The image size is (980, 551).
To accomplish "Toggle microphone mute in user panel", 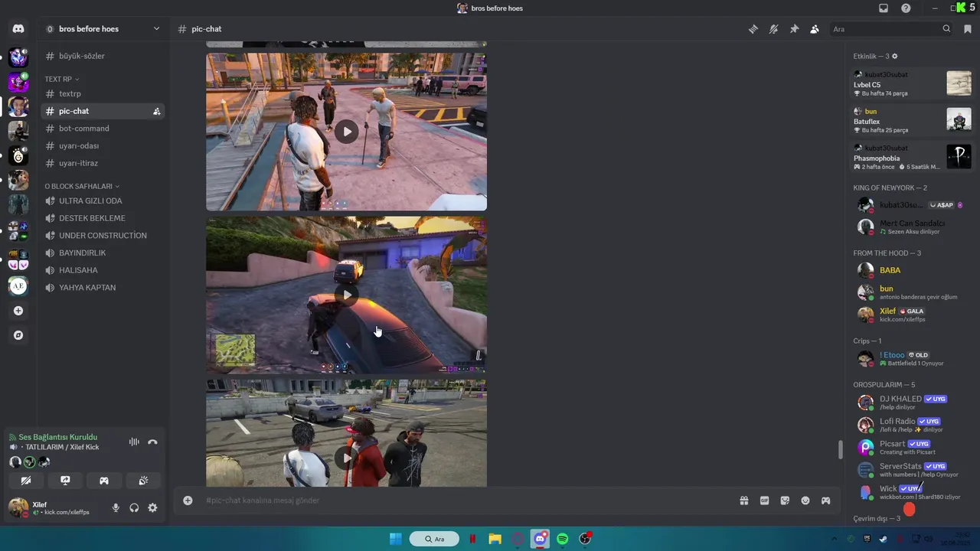I will coord(116,507).
